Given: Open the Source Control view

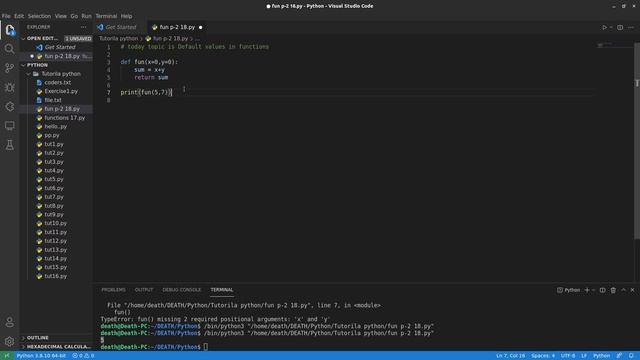Looking at the screenshot, I should click(x=9, y=68).
